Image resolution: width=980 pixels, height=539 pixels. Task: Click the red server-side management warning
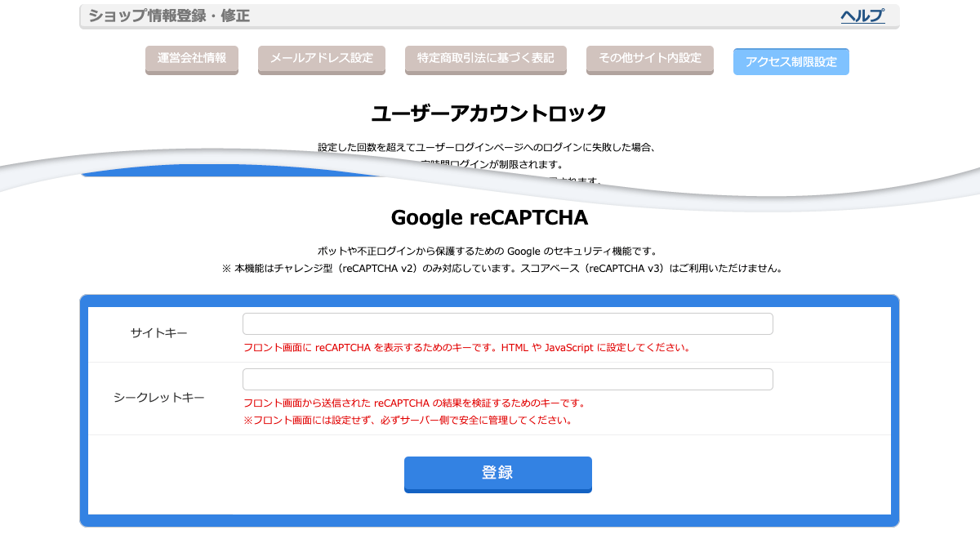[x=408, y=421]
